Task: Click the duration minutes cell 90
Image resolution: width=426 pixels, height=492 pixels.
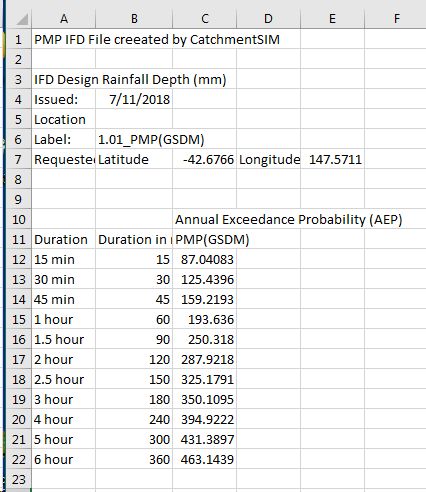Action: coord(134,339)
